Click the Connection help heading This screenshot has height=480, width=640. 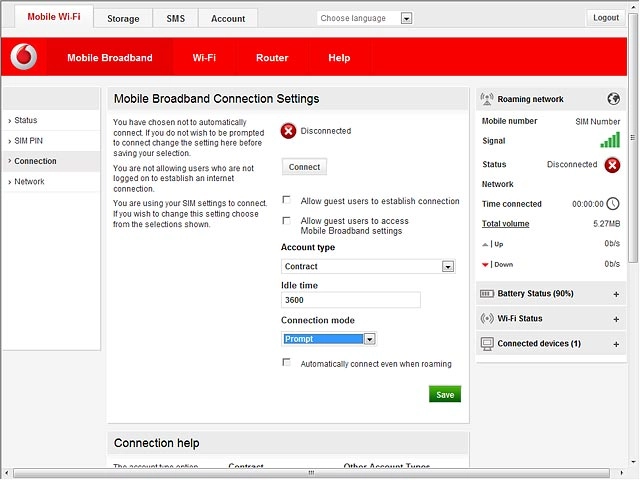coord(157,443)
